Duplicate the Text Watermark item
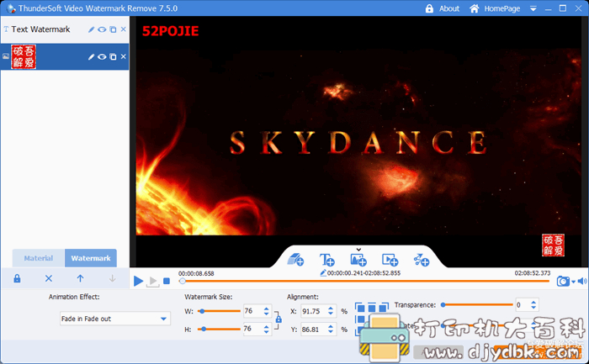This screenshot has width=589, height=364. 113,29
